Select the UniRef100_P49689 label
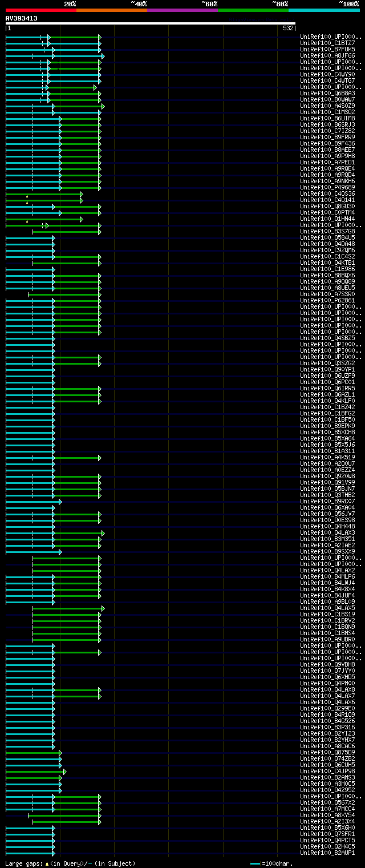Screen dimensions: 365x868 point(328,187)
